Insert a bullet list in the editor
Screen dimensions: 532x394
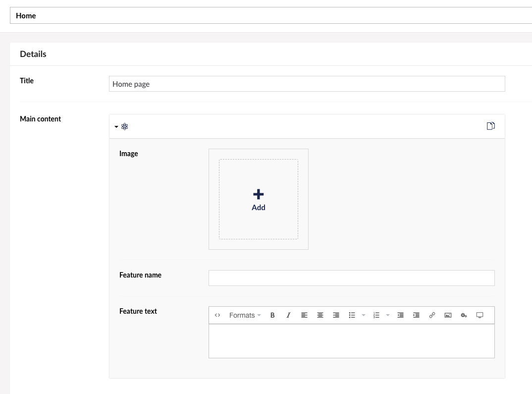352,315
